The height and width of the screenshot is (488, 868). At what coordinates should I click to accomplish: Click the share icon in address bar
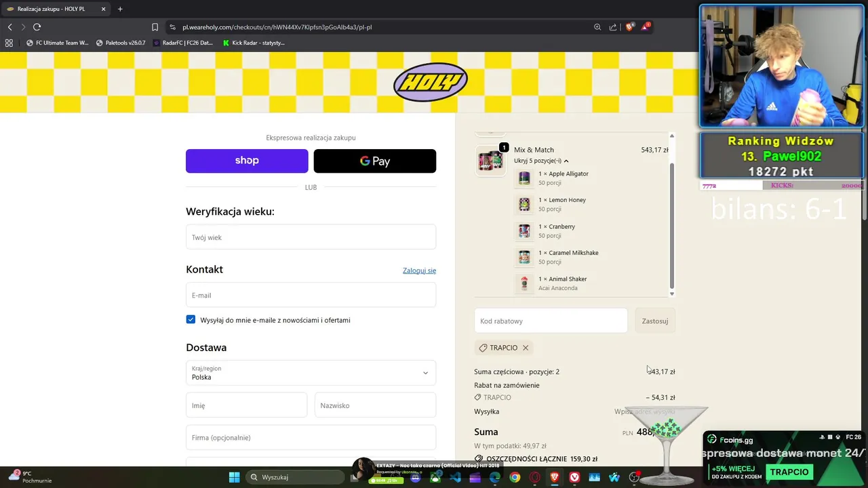613,27
